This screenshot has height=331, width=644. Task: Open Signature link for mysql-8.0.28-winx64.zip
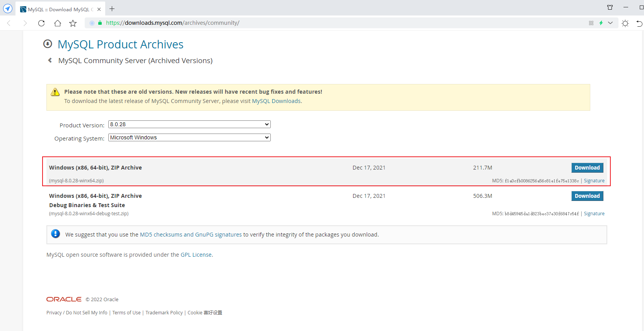(x=594, y=181)
